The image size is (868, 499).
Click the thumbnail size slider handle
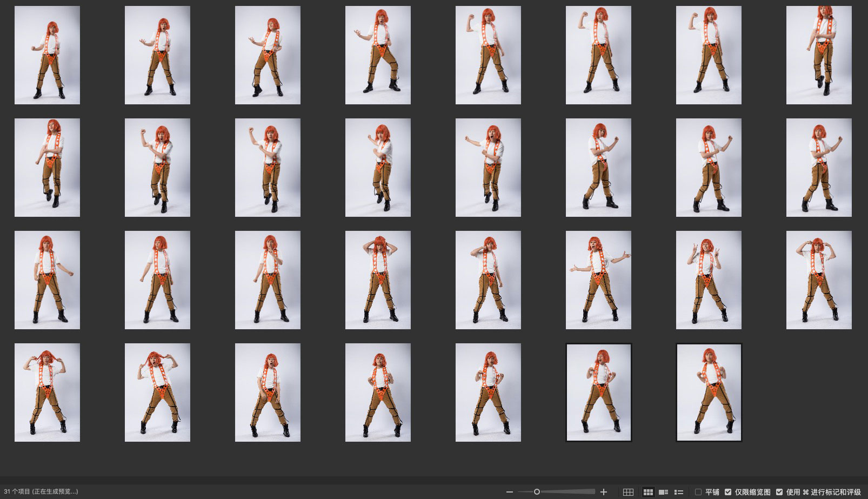point(537,492)
